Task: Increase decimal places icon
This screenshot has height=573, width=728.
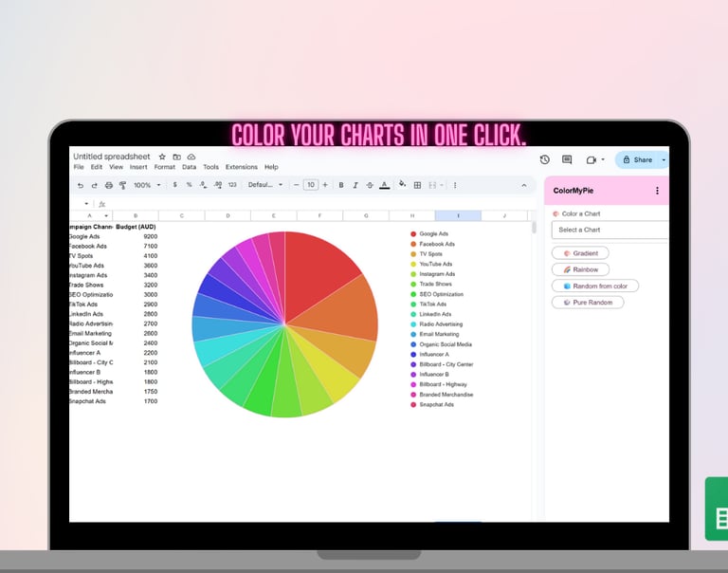Action: 218,185
